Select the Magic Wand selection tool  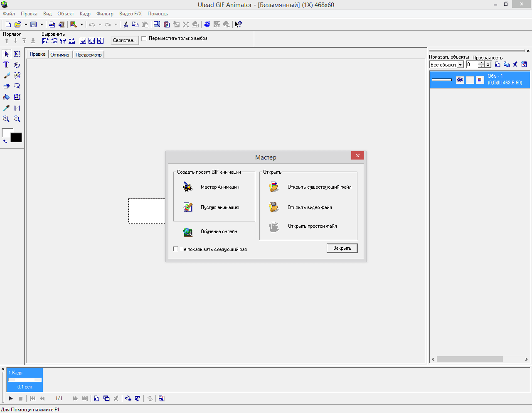pyautogui.click(x=17, y=76)
